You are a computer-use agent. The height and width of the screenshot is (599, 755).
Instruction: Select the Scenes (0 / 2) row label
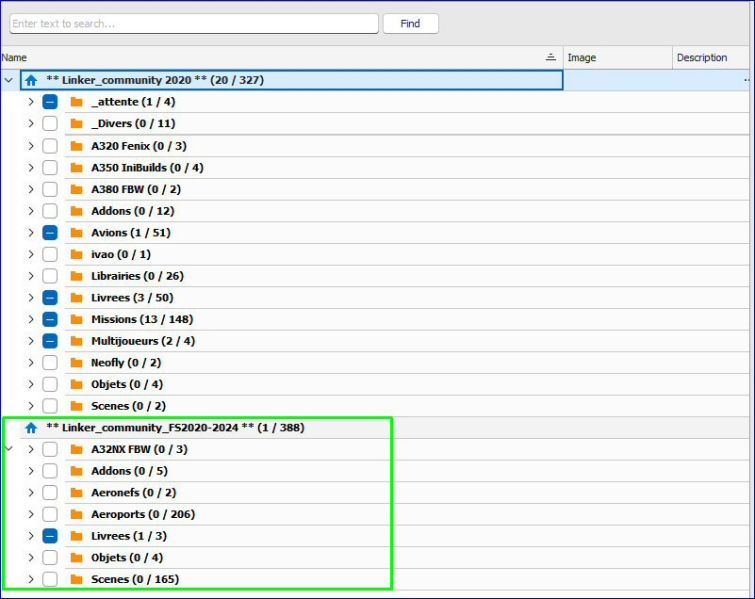coord(129,406)
